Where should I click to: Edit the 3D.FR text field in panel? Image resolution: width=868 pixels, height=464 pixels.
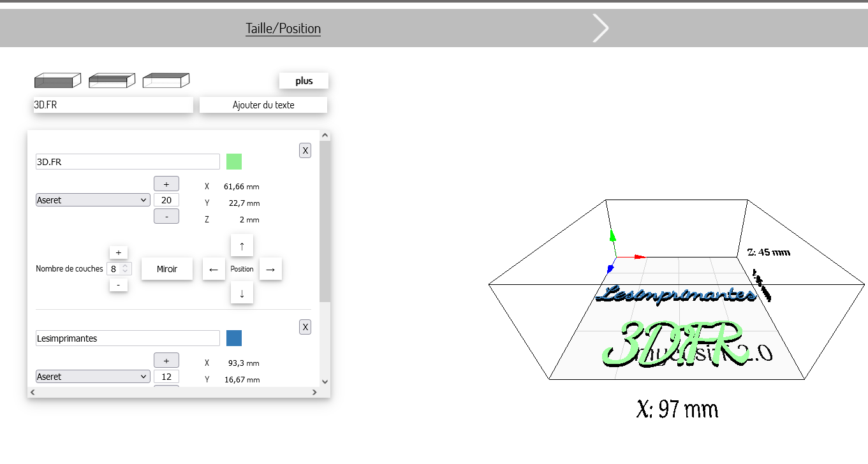[128, 162]
